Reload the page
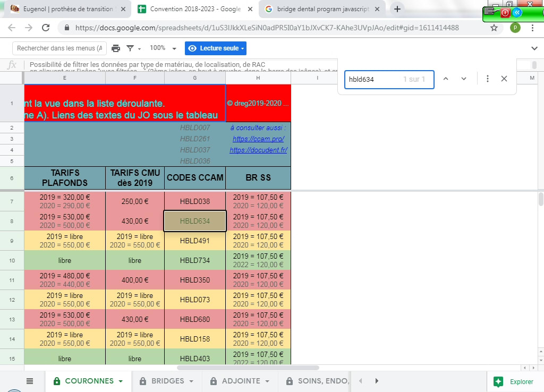 click(46, 28)
